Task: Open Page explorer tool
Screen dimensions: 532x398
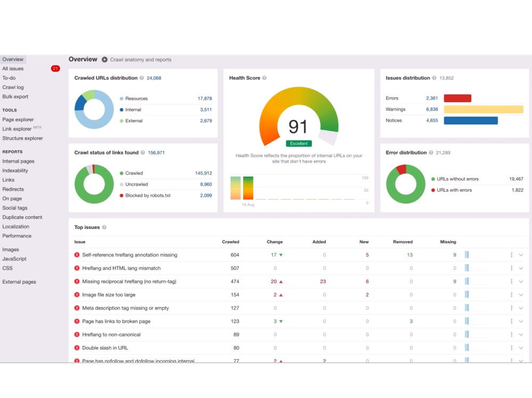Action: (x=18, y=120)
